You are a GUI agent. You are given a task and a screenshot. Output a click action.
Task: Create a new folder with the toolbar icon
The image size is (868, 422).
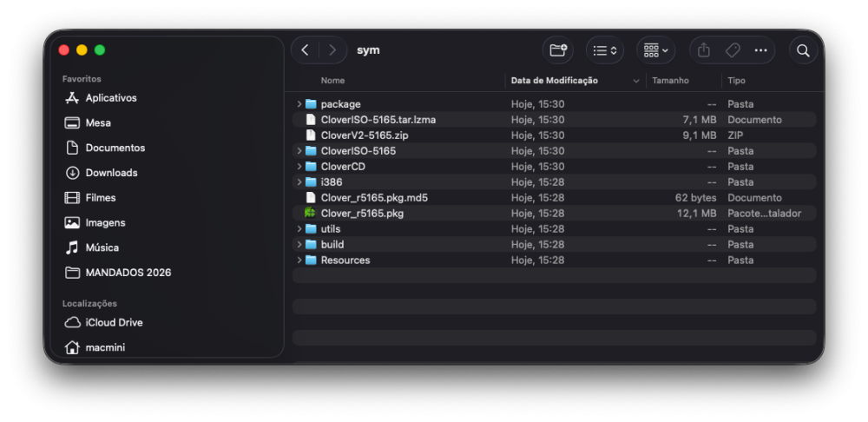558,50
